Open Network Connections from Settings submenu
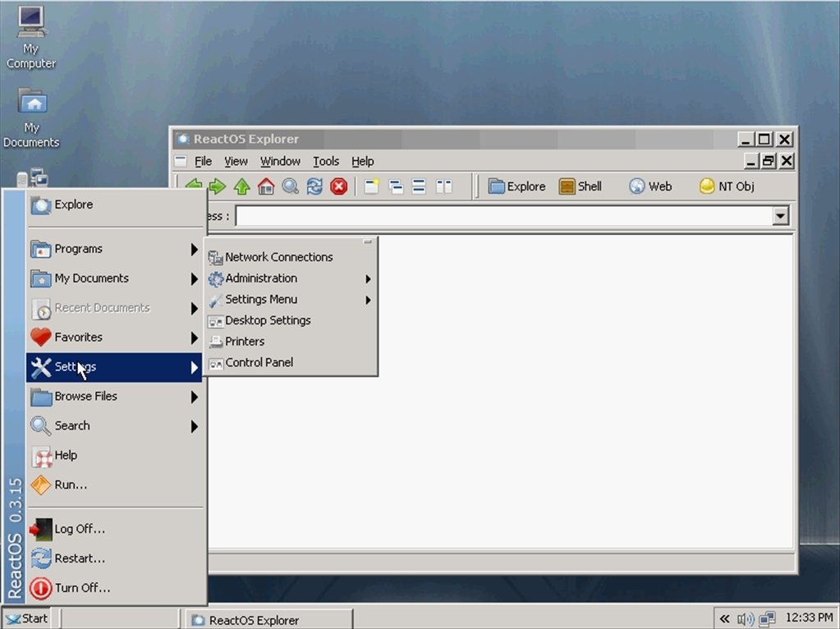Viewport: 840px width, 629px height. click(291, 257)
